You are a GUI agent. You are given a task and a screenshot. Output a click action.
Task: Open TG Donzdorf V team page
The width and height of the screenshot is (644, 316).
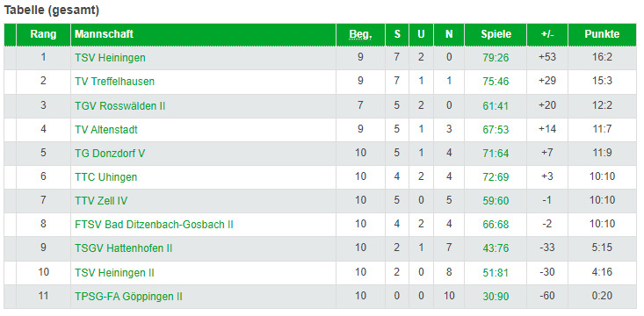110,154
